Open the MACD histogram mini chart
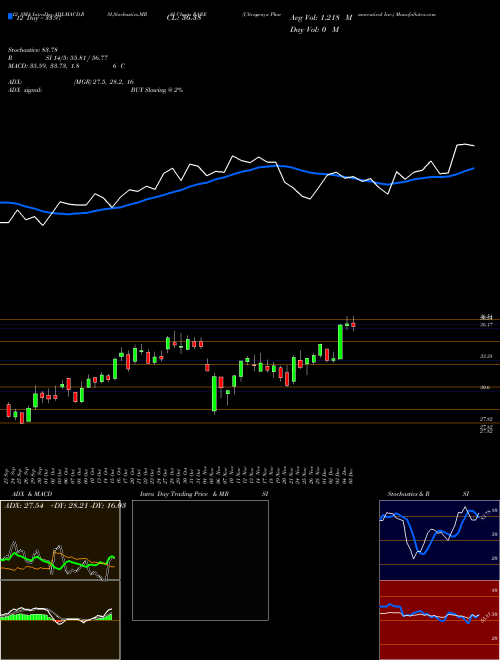500x660 pixels. point(60,620)
